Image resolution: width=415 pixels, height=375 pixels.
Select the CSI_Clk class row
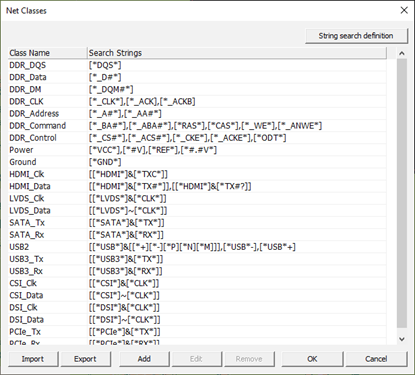[197, 283]
